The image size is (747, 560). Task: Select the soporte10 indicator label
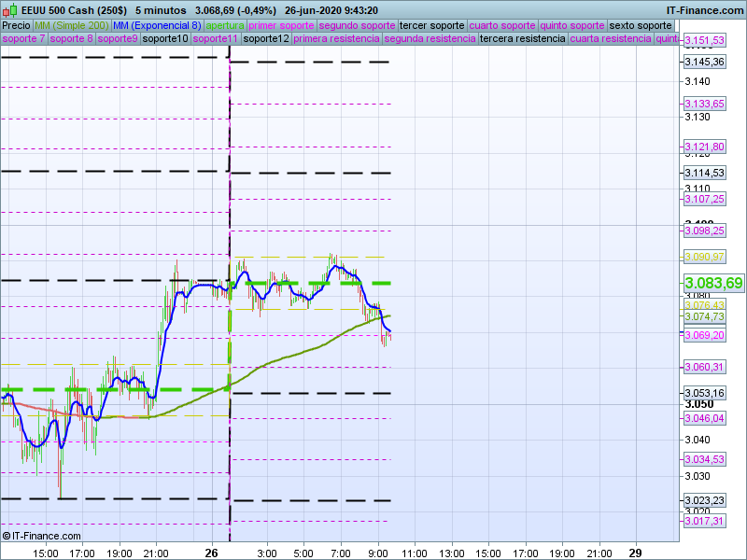[x=165, y=39]
